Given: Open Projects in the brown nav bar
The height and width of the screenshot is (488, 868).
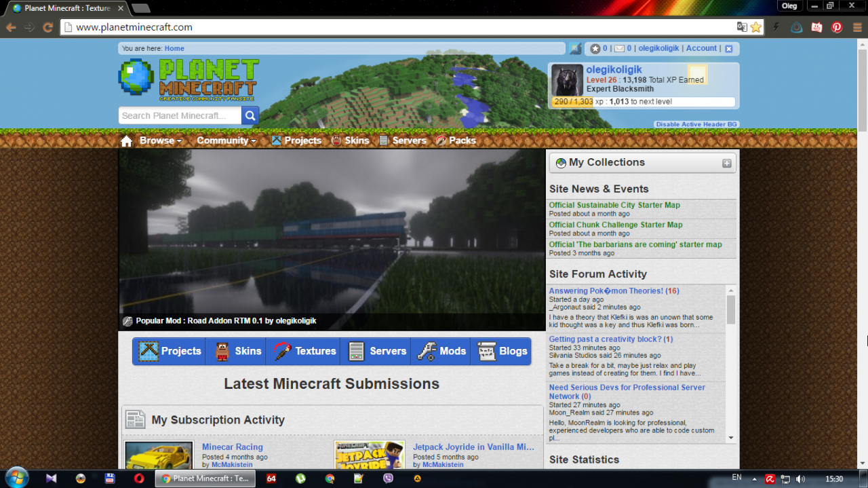Looking at the screenshot, I should pos(296,140).
